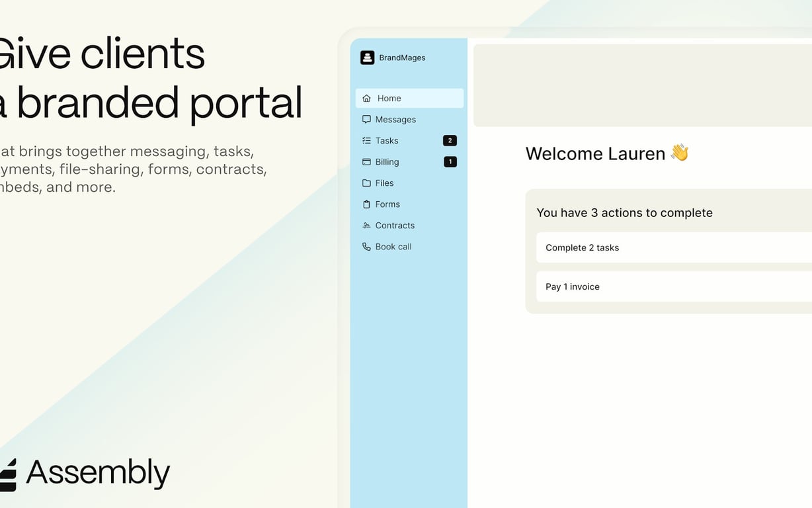Click the Tasks badge showing 2

pyautogui.click(x=450, y=140)
